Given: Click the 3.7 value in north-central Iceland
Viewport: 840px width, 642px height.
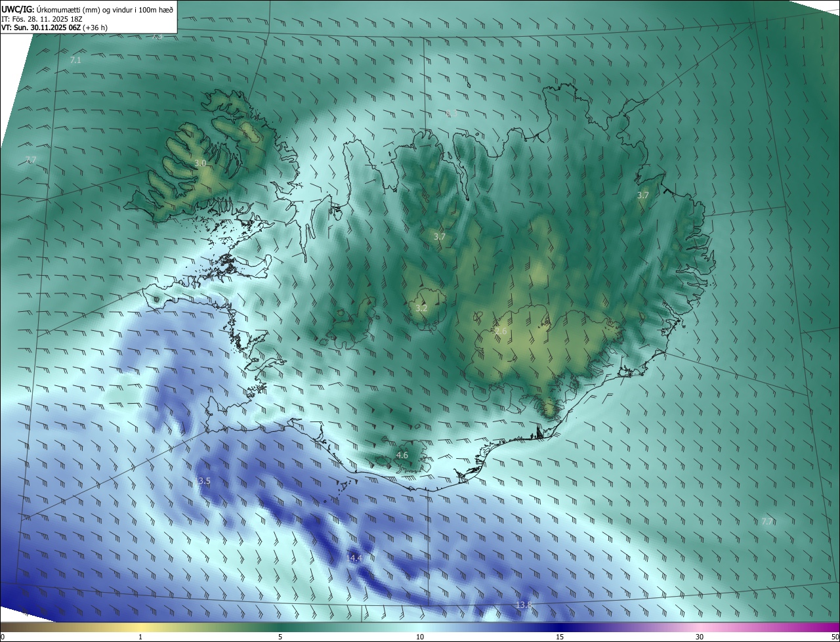Looking at the screenshot, I should pos(440,236).
